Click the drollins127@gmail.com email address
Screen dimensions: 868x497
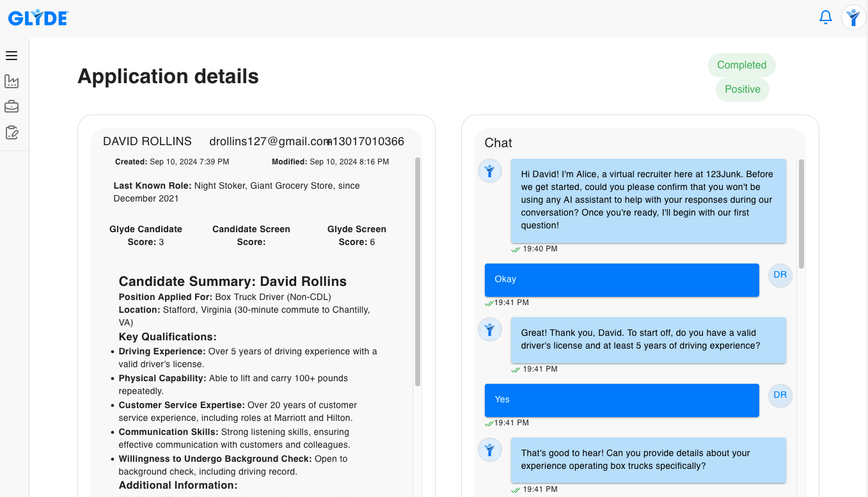(267, 141)
